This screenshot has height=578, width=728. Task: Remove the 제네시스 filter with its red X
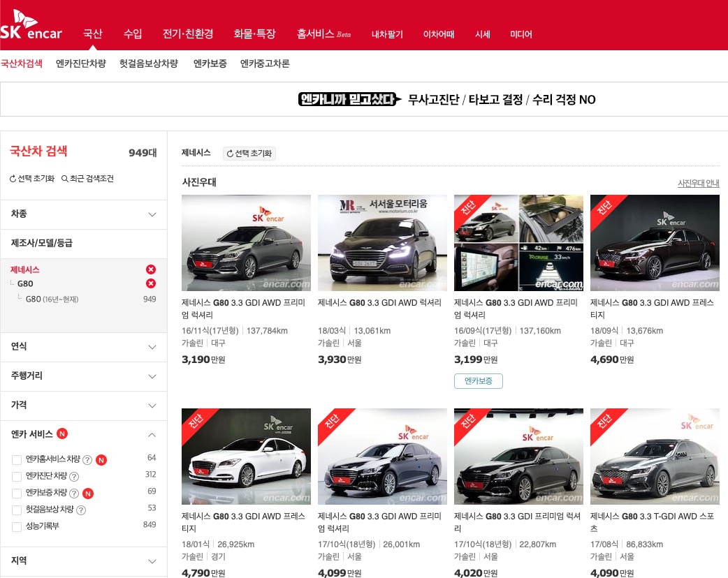click(151, 269)
